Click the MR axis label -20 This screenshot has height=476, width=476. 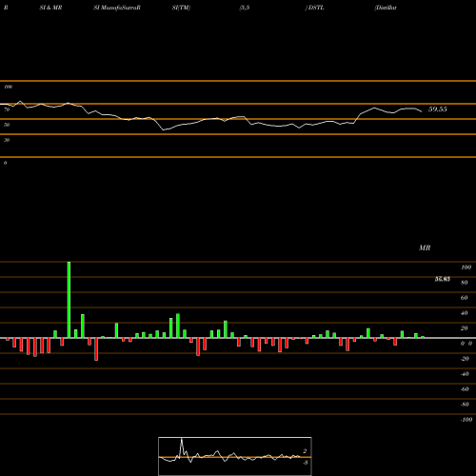(465, 359)
